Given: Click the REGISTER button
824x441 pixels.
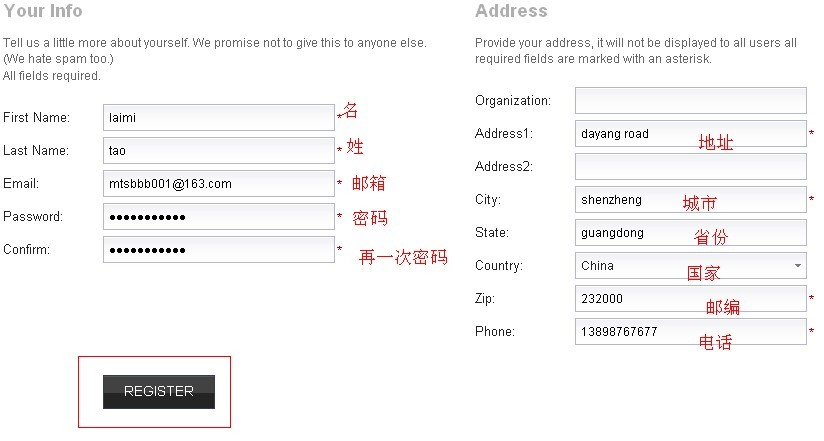Looking at the screenshot, I should [x=159, y=392].
